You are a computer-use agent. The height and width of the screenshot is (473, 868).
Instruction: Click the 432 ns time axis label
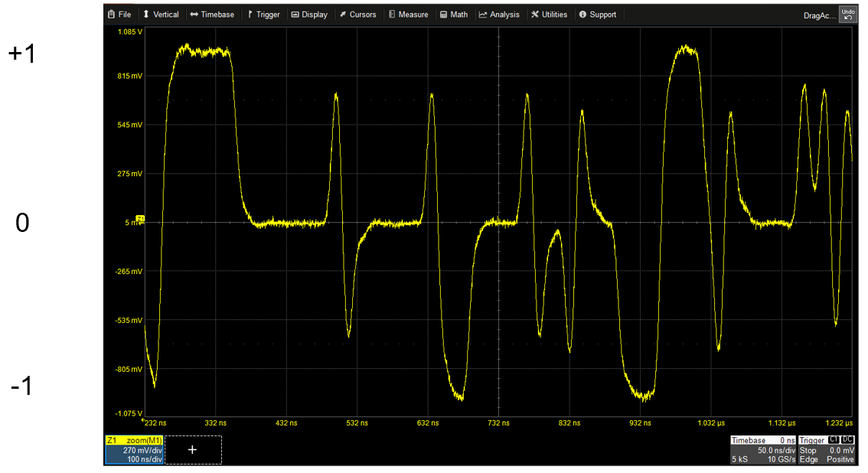click(x=286, y=422)
